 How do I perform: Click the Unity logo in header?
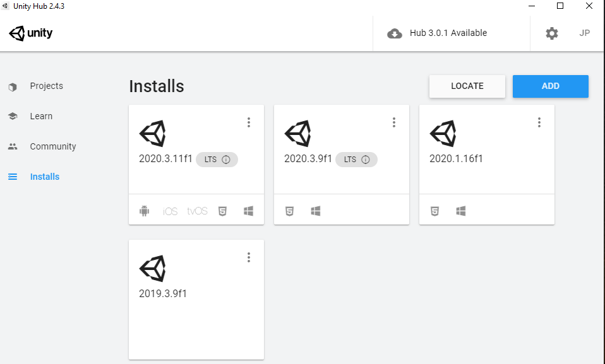click(x=31, y=33)
